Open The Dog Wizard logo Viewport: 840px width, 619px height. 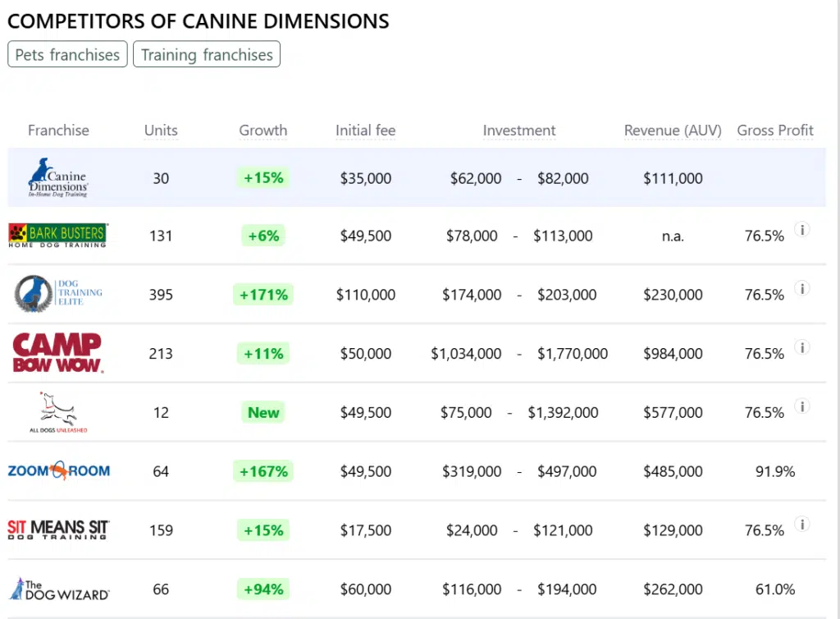click(58, 589)
